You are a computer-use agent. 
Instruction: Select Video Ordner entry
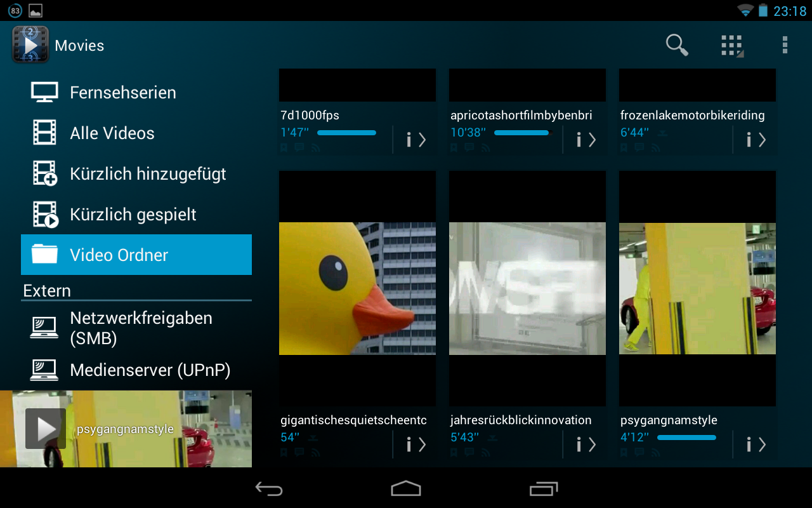tap(136, 255)
